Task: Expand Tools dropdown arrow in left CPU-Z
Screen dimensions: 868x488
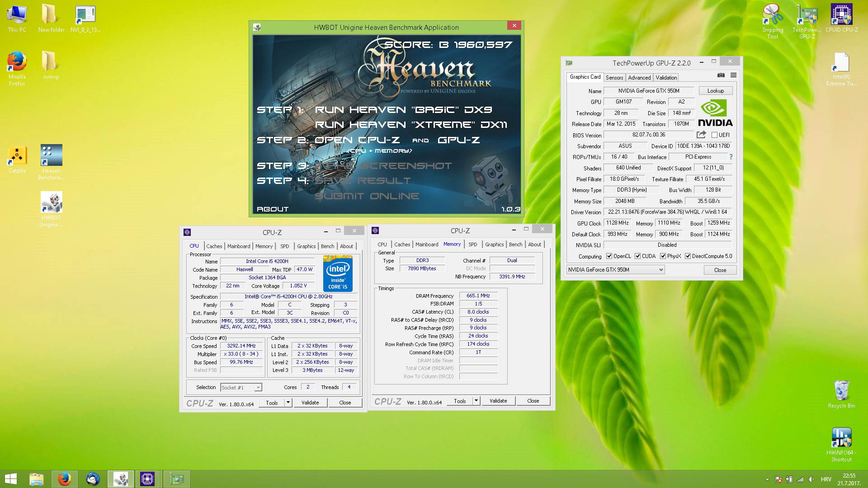Action: (x=288, y=402)
